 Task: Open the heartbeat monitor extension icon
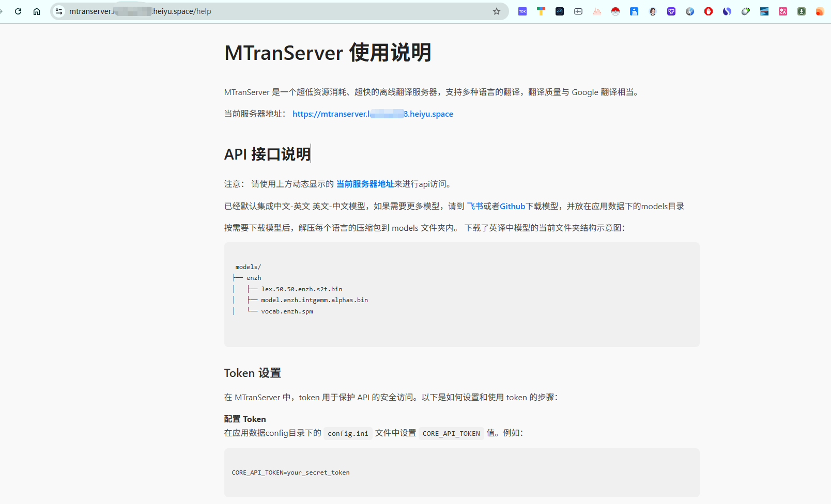tap(578, 11)
